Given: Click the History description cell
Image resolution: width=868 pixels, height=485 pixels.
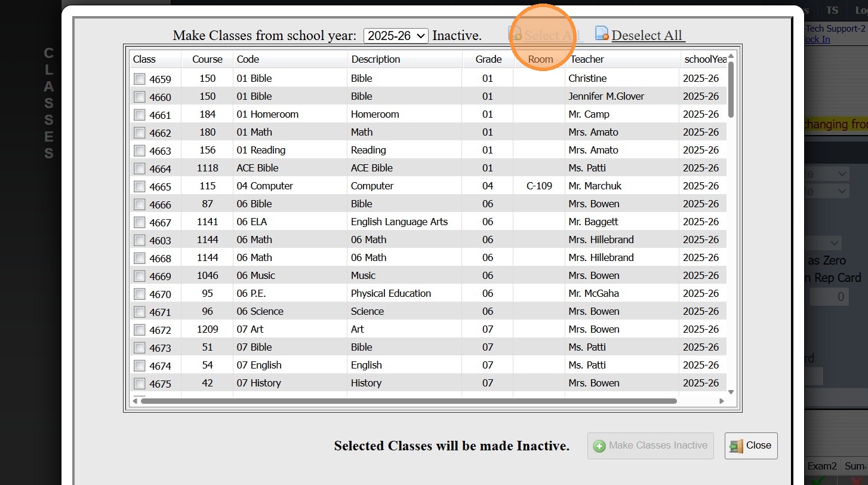Looking at the screenshot, I should click(x=367, y=383).
